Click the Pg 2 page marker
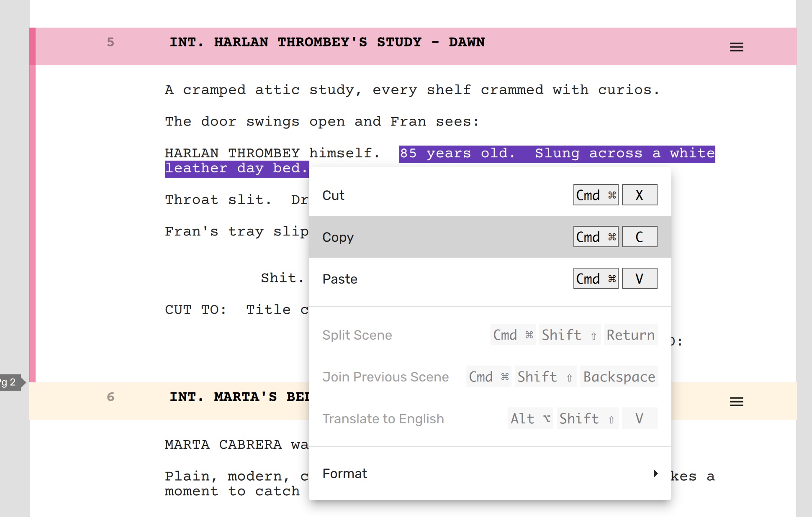 tap(10, 382)
